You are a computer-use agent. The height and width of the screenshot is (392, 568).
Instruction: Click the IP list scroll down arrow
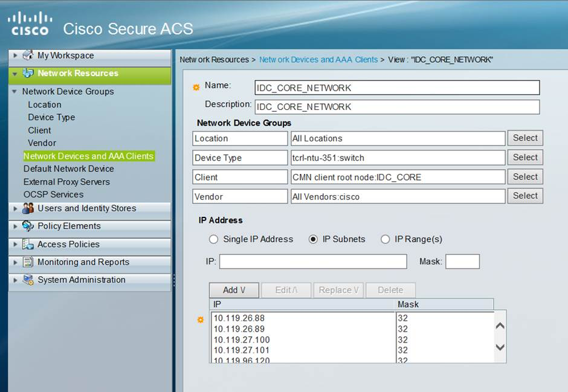coord(500,347)
